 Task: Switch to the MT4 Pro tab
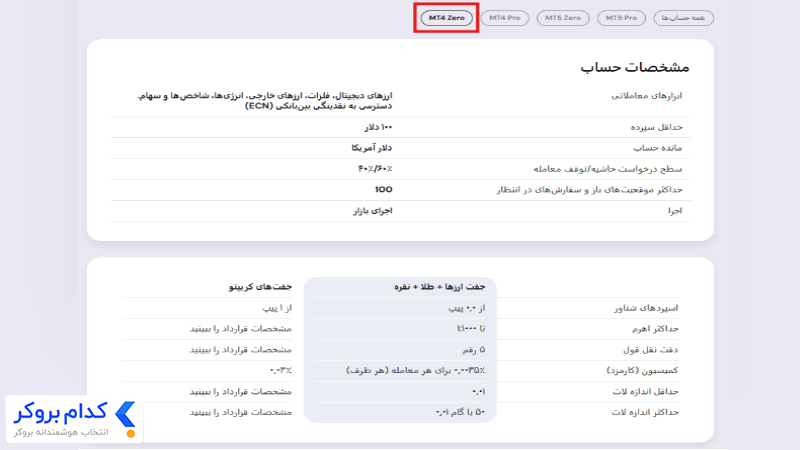tap(505, 18)
